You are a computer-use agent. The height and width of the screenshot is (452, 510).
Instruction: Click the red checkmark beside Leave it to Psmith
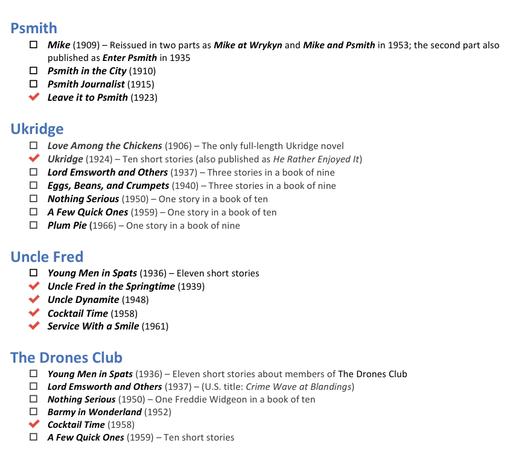pos(34,97)
